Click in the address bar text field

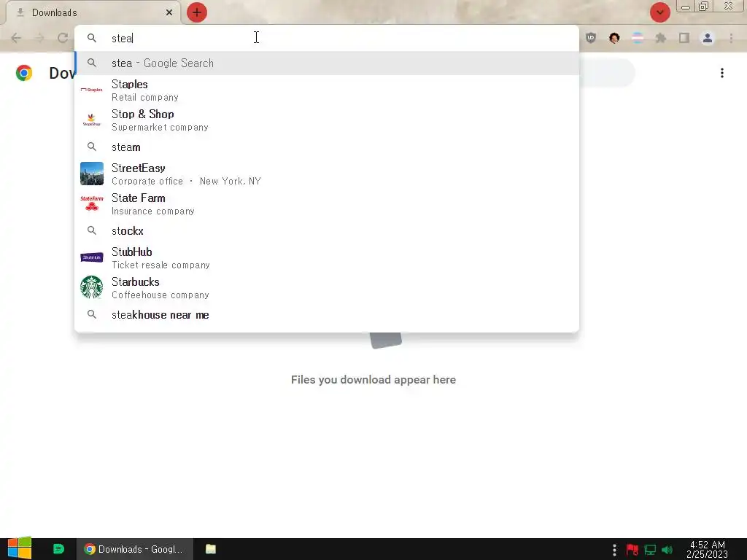(x=327, y=38)
